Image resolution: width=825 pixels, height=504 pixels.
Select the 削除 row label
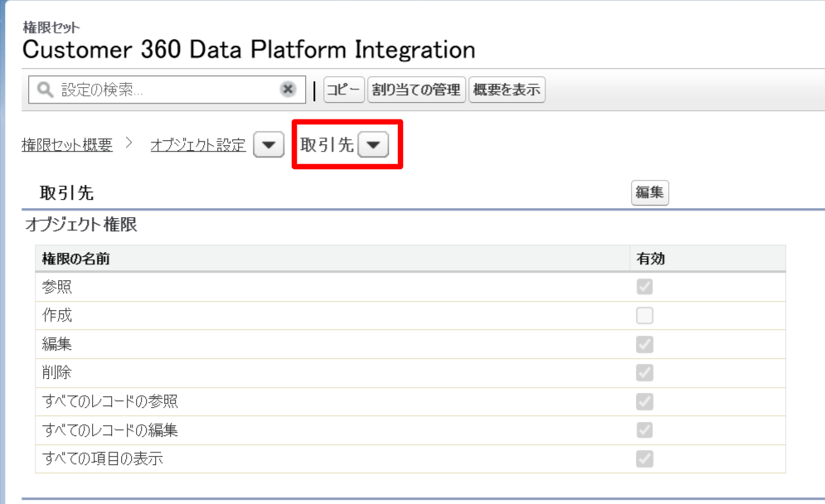pos(57,372)
